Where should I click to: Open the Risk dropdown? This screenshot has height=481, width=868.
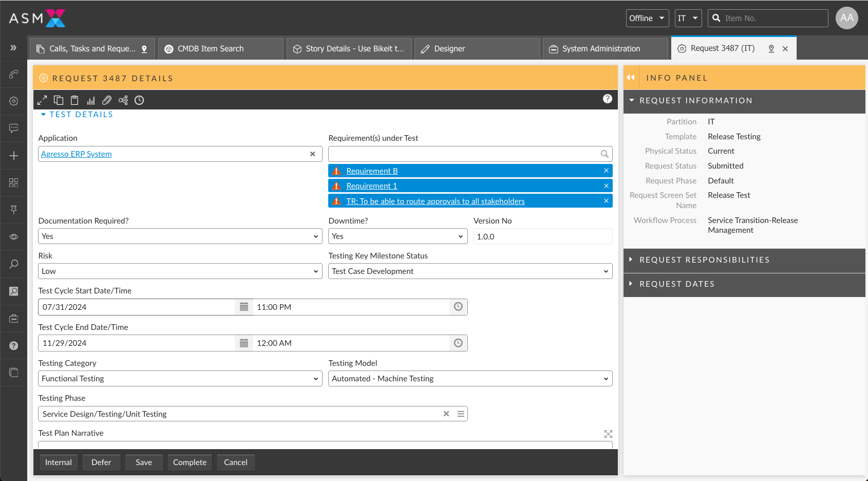(x=180, y=271)
